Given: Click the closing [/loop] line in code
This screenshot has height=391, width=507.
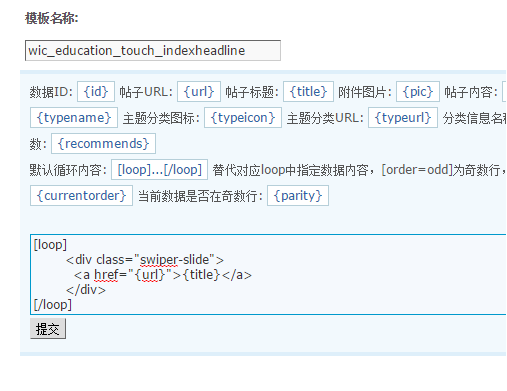Looking at the screenshot, I should (53, 305).
